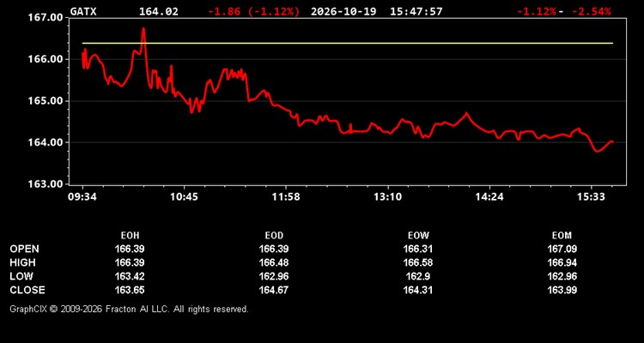
Task: Select the EOW LOW value 162.9
Action: (418, 276)
